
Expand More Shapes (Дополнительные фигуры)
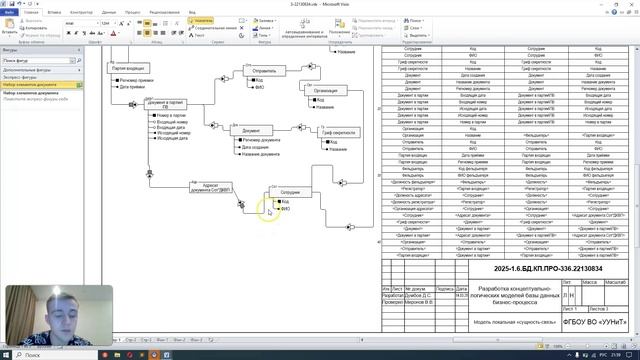(x=42, y=70)
